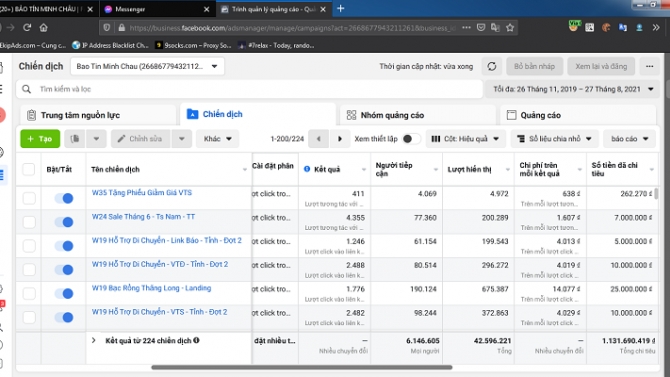
Task: Open the Bao Tin Minh Chau account dropdown
Action: pyautogui.click(x=147, y=66)
